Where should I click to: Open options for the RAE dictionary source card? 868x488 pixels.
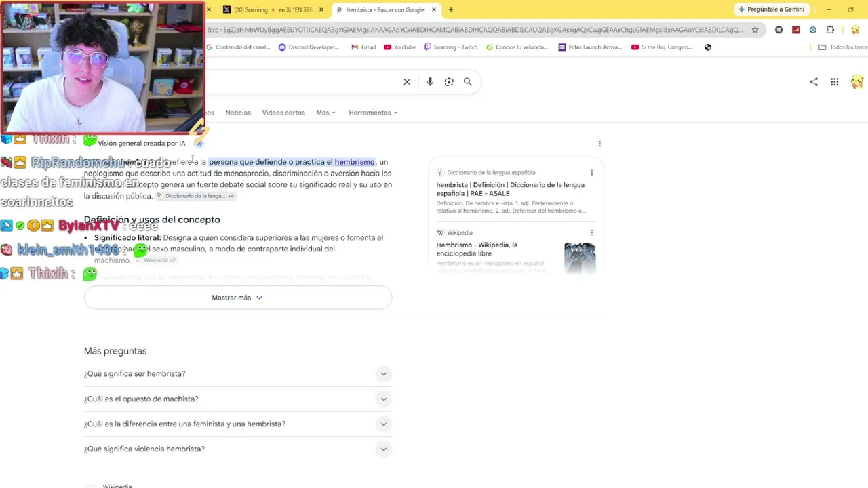(592, 173)
